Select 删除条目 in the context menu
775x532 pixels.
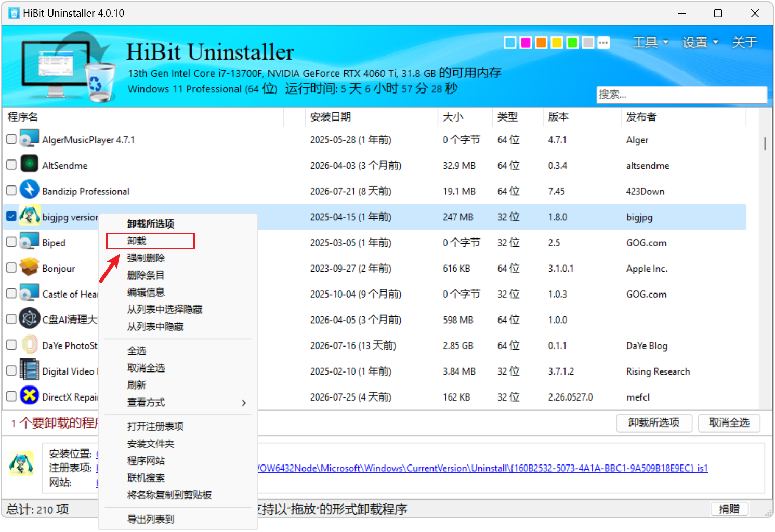coord(178,275)
